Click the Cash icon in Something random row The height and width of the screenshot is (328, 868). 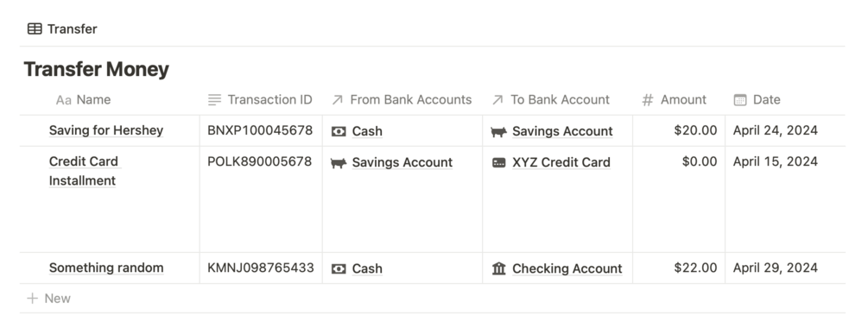click(x=339, y=268)
